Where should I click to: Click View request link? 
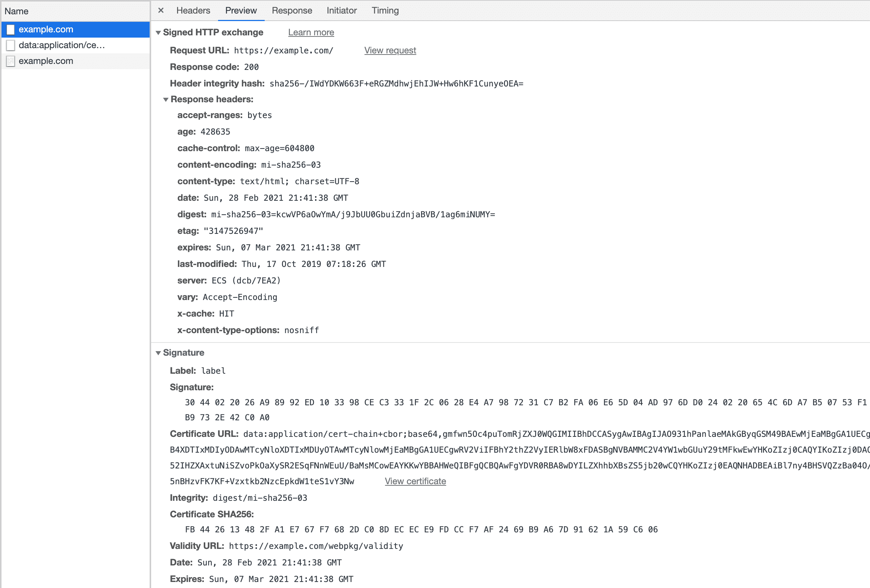click(x=390, y=50)
